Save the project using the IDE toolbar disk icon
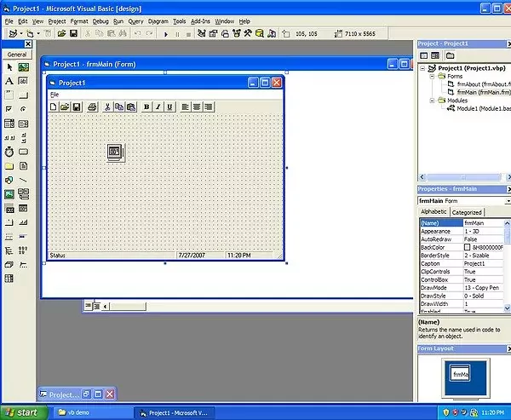Screen dimensions: 511x420 click(73, 33)
